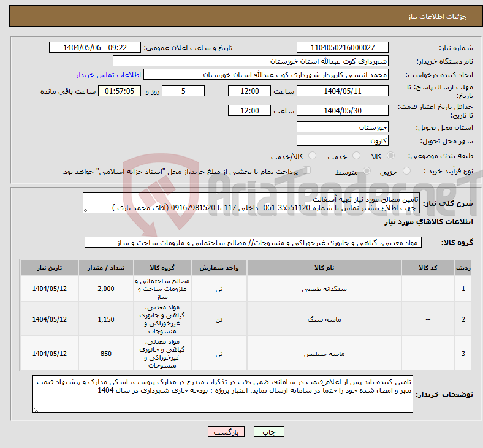The image size is (483, 448).
Task: Click the گروه کالا column header
Action: click(x=162, y=268)
